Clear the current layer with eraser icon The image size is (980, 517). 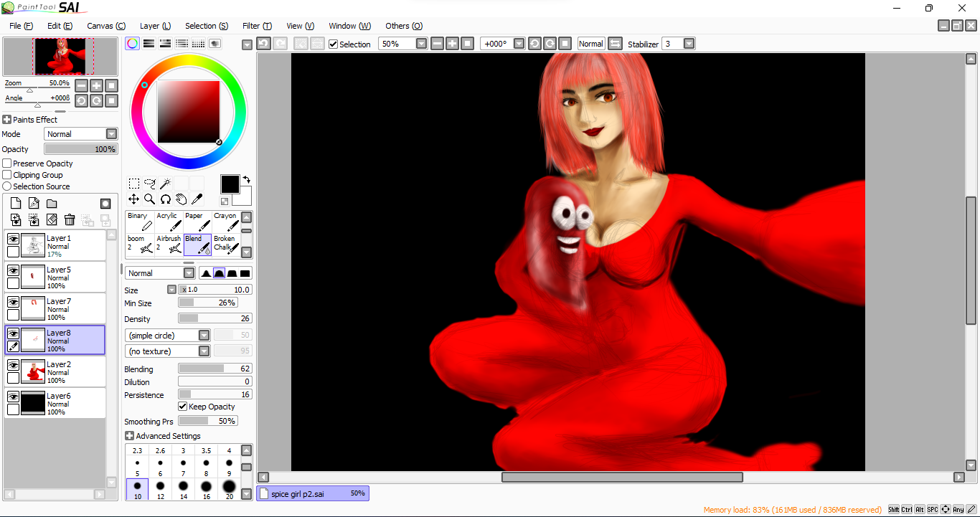pos(52,220)
